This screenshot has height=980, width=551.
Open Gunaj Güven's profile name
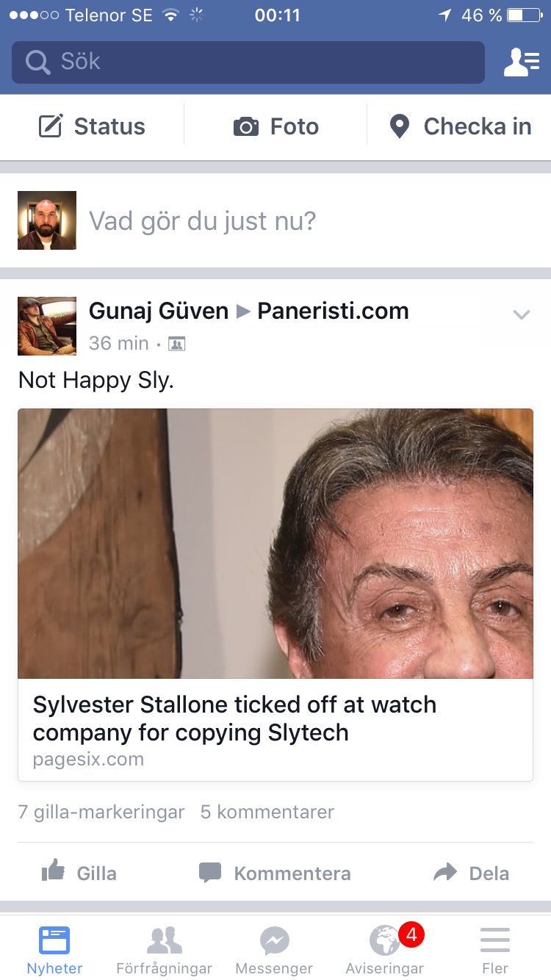159,311
